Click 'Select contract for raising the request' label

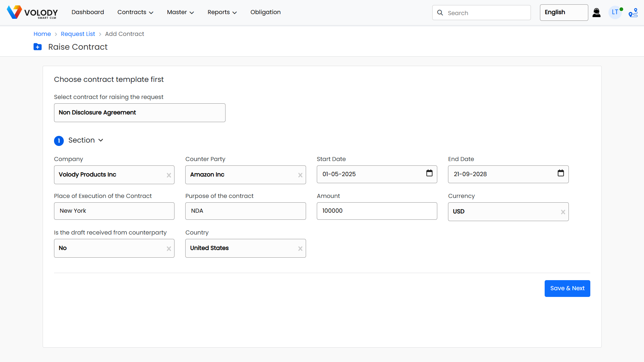(x=109, y=97)
